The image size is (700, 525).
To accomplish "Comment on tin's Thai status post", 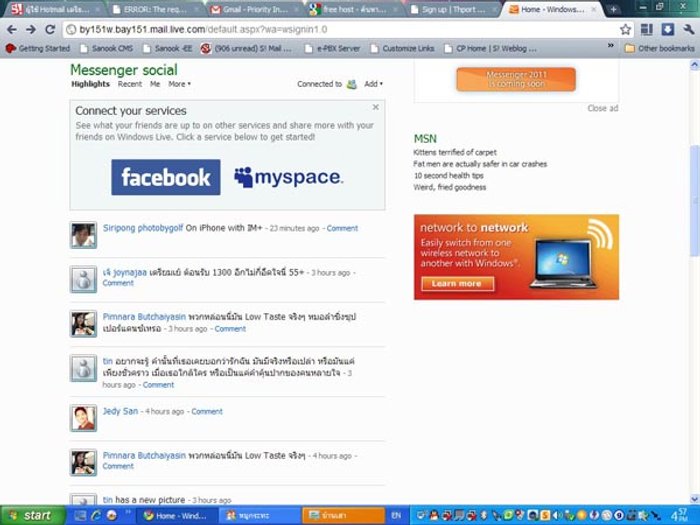I will coord(158,385).
